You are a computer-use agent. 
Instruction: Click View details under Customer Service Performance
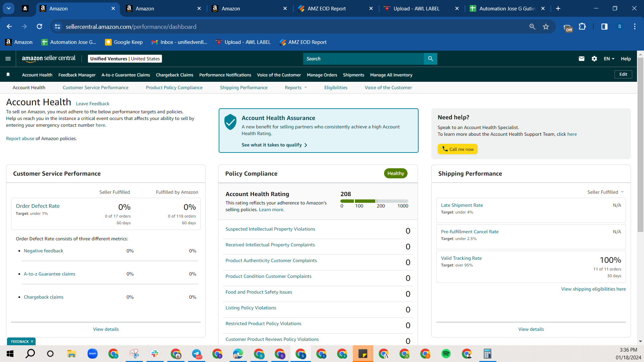[106, 329]
